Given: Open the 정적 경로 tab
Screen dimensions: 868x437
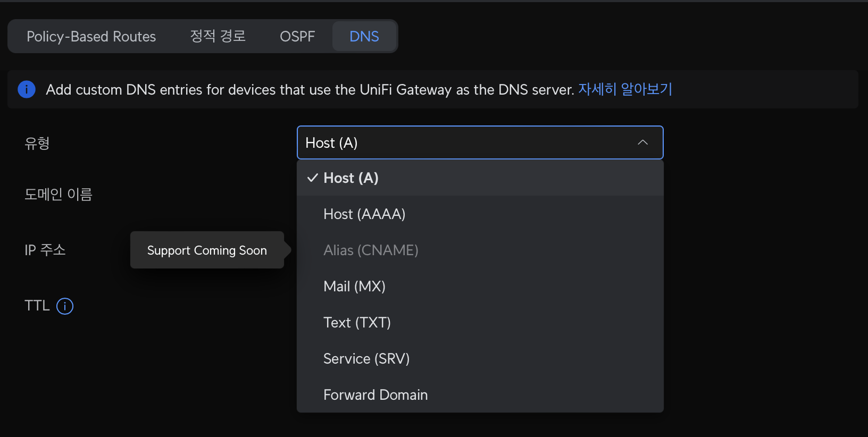Looking at the screenshot, I should click(218, 36).
